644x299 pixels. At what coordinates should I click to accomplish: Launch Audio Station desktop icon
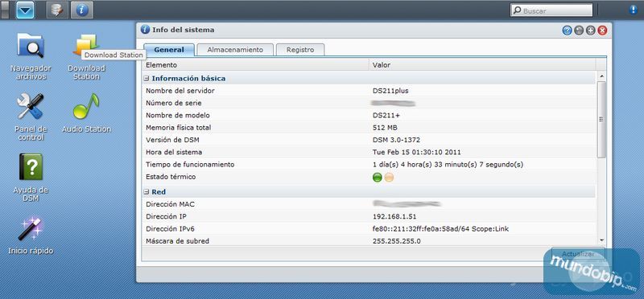[86, 113]
